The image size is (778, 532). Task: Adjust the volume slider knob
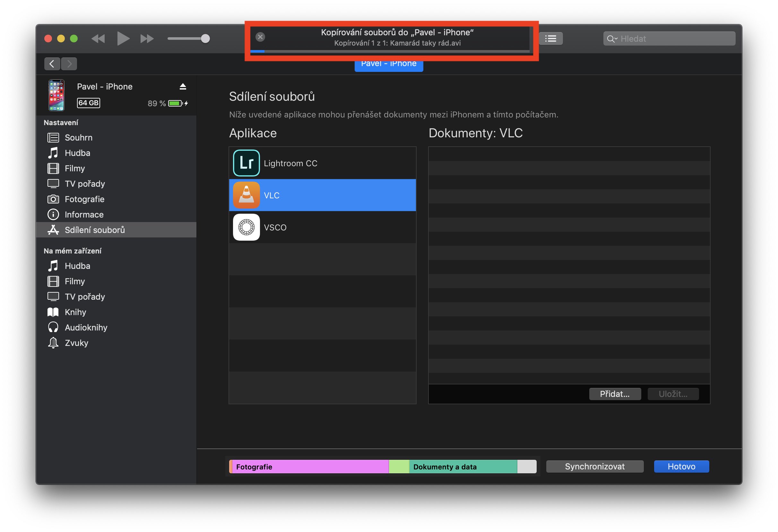click(x=205, y=39)
